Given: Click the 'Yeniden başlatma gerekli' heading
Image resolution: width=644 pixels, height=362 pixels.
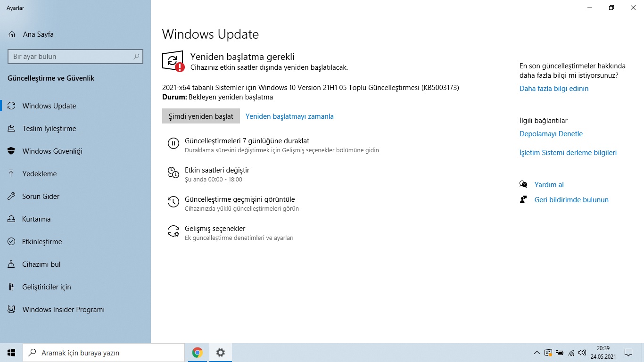Looking at the screenshot, I should [242, 57].
